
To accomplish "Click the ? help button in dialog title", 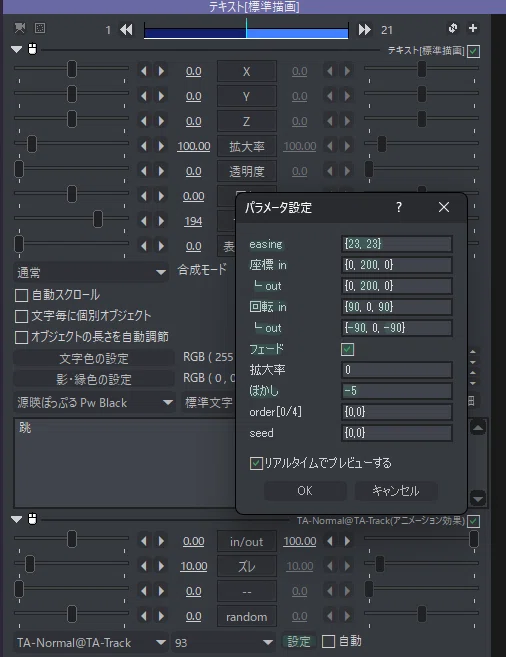I will coord(399,207).
